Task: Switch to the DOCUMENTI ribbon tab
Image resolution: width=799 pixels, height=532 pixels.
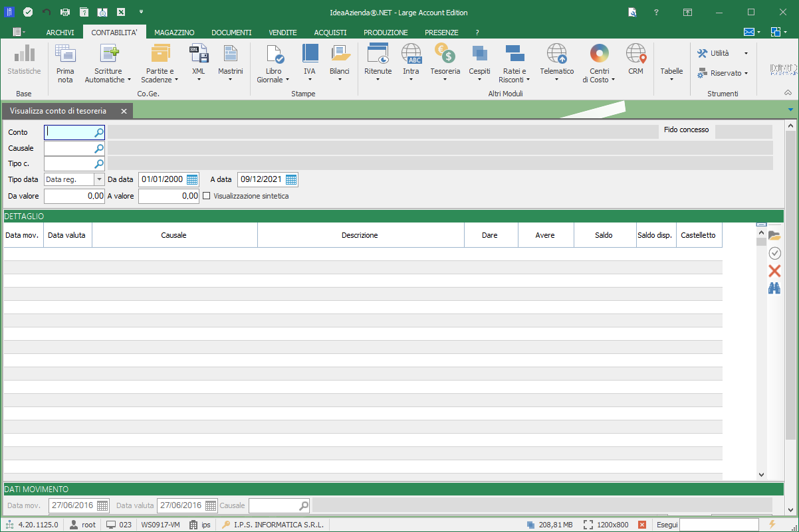Action: pyautogui.click(x=231, y=32)
